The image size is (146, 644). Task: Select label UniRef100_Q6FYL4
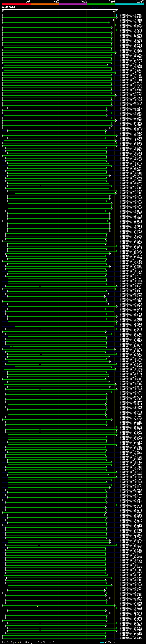(x=131, y=324)
